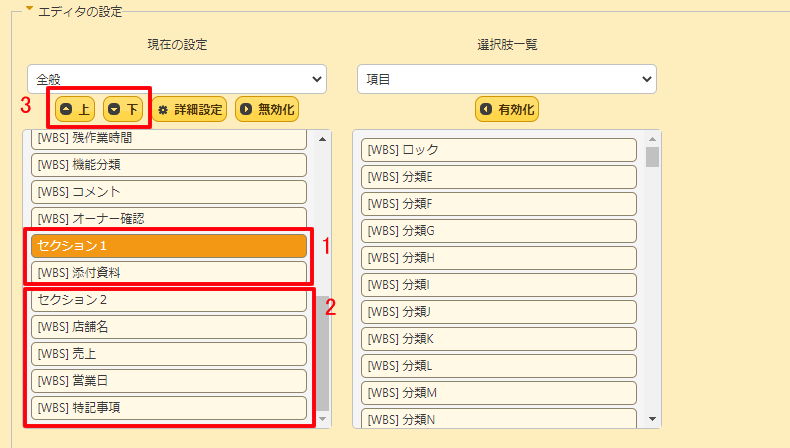
Task: Move selected item up with 上 button
Action: [75, 109]
